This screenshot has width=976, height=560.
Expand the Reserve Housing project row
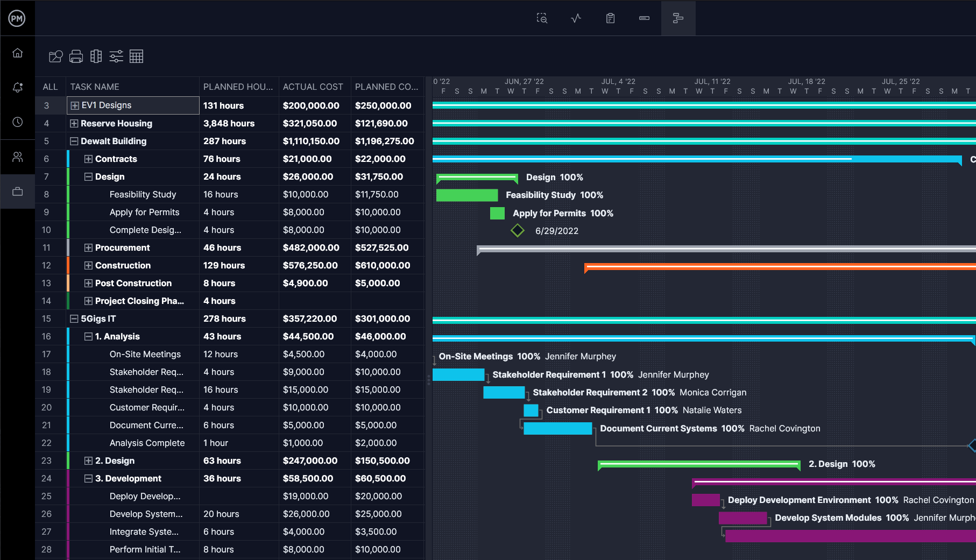[74, 124]
